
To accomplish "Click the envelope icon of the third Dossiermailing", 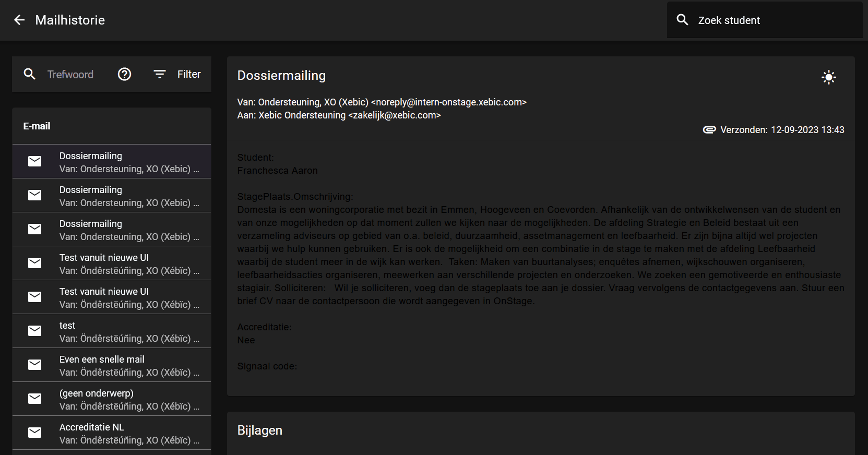I will pos(35,229).
